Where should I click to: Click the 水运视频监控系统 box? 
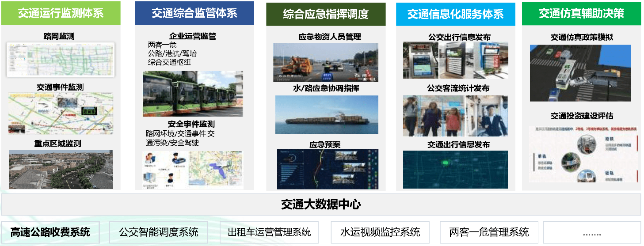tap(380, 232)
